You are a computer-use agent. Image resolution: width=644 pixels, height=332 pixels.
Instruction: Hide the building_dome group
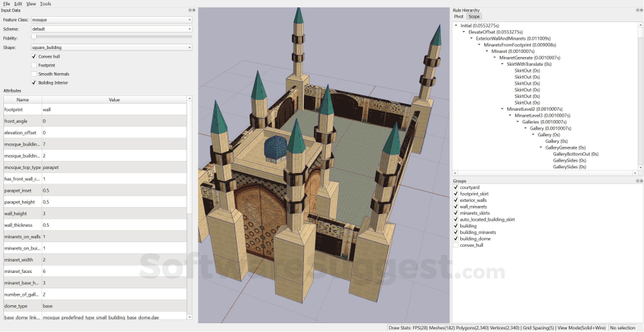pos(456,239)
